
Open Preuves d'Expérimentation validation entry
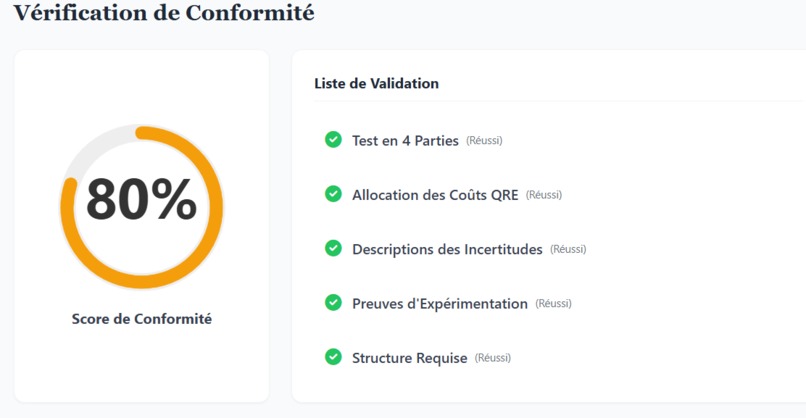(440, 304)
